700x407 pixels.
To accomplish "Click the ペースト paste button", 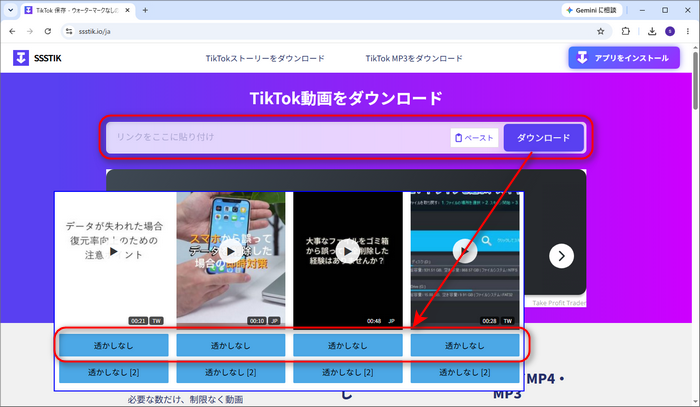I will (x=474, y=138).
